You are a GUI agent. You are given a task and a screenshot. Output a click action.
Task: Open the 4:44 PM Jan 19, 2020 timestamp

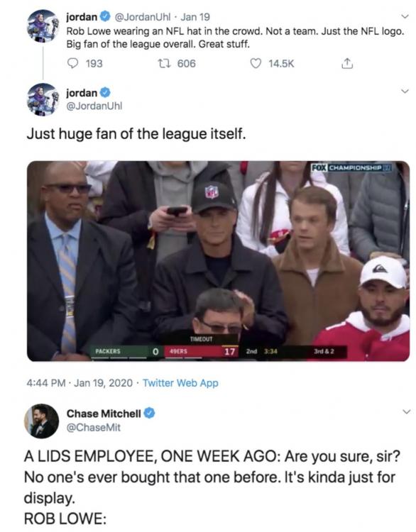tap(80, 383)
